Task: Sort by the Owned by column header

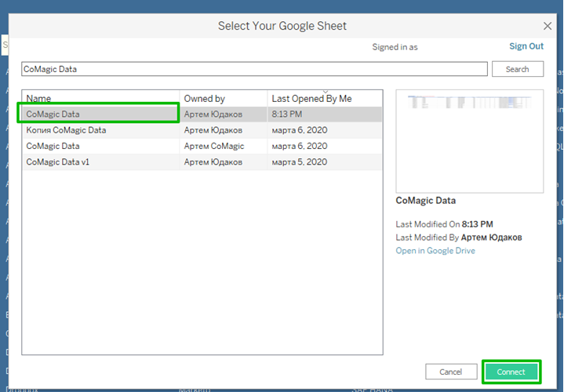Action: (223, 99)
